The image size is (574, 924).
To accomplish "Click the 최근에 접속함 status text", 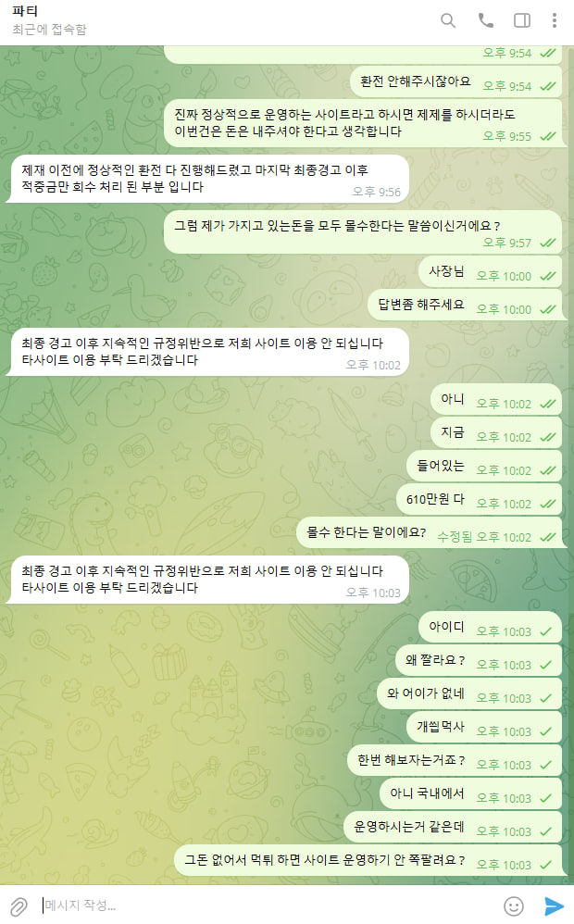I will (x=49, y=30).
